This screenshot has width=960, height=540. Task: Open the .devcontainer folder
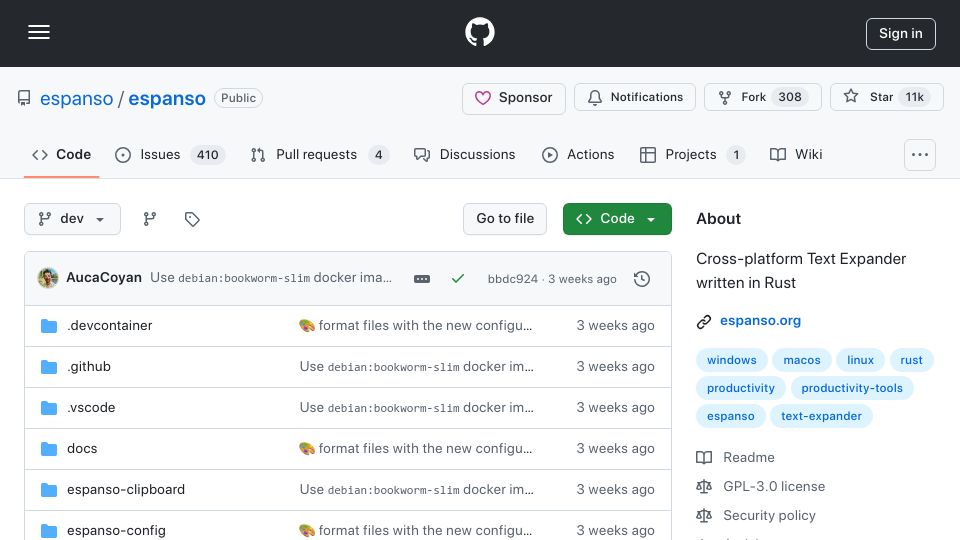coord(110,326)
